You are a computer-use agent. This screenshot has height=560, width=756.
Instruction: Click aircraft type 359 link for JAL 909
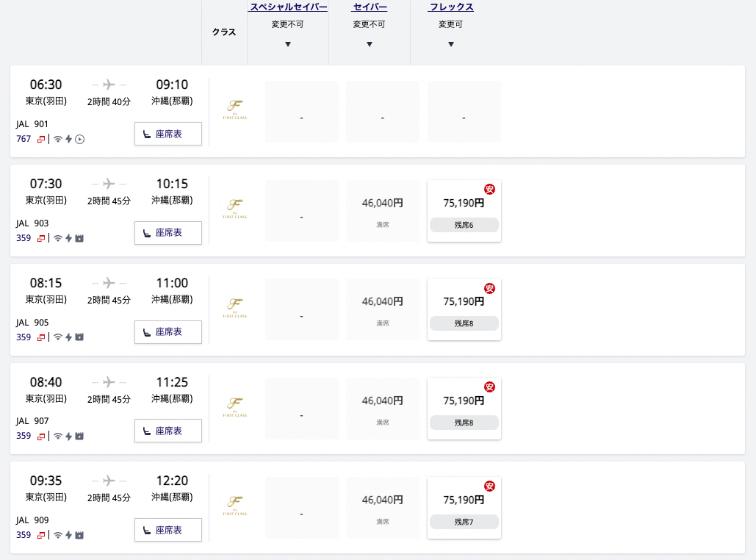[24, 535]
